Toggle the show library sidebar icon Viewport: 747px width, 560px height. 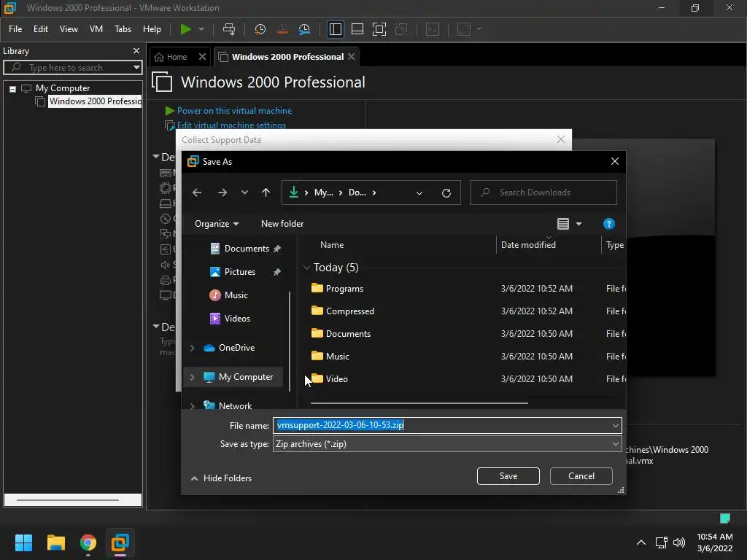coord(336,29)
